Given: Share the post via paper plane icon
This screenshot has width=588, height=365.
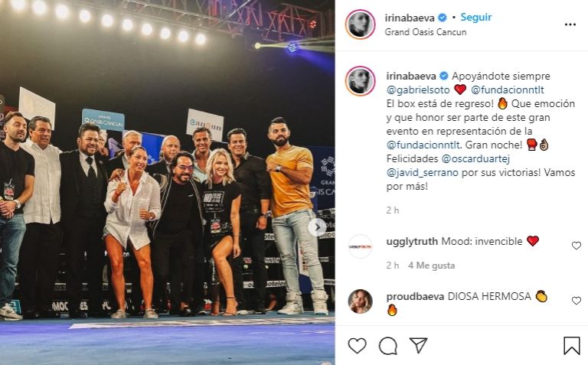Looking at the screenshot, I should (418, 345).
